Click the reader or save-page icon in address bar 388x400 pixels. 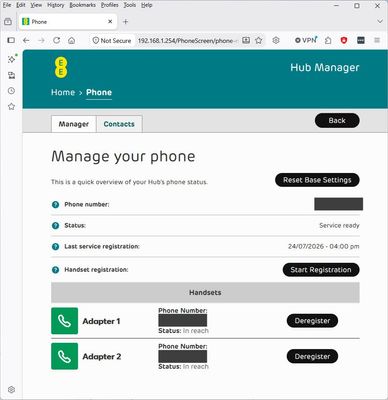tap(246, 40)
